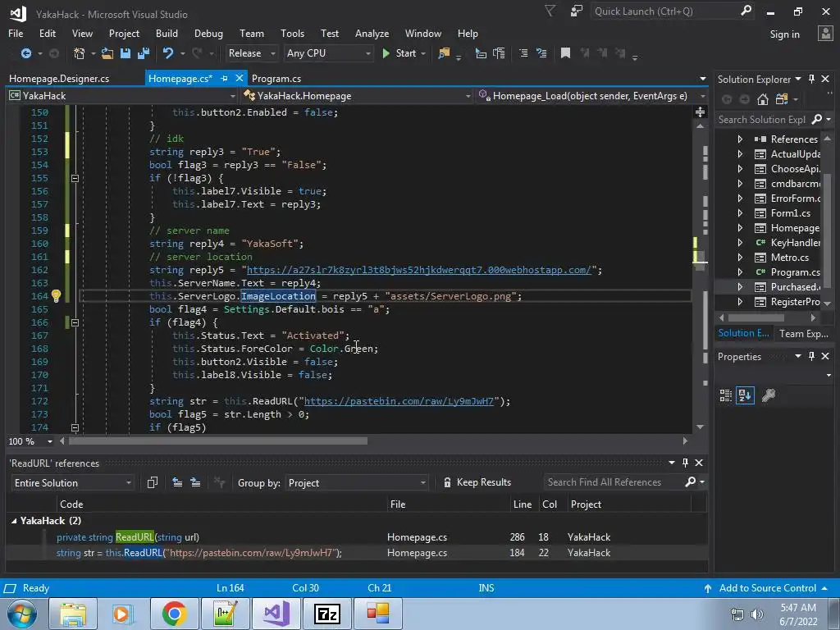Screen dimensions: 840x630
Task: Go to previous location in references list
Action: 177,482
